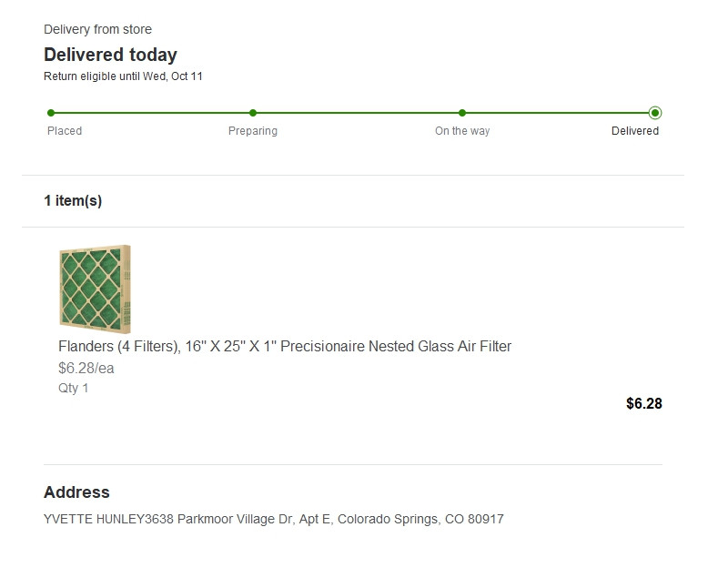This screenshot has height=588, width=728.
Task: Click the On the way label
Action: (x=462, y=131)
